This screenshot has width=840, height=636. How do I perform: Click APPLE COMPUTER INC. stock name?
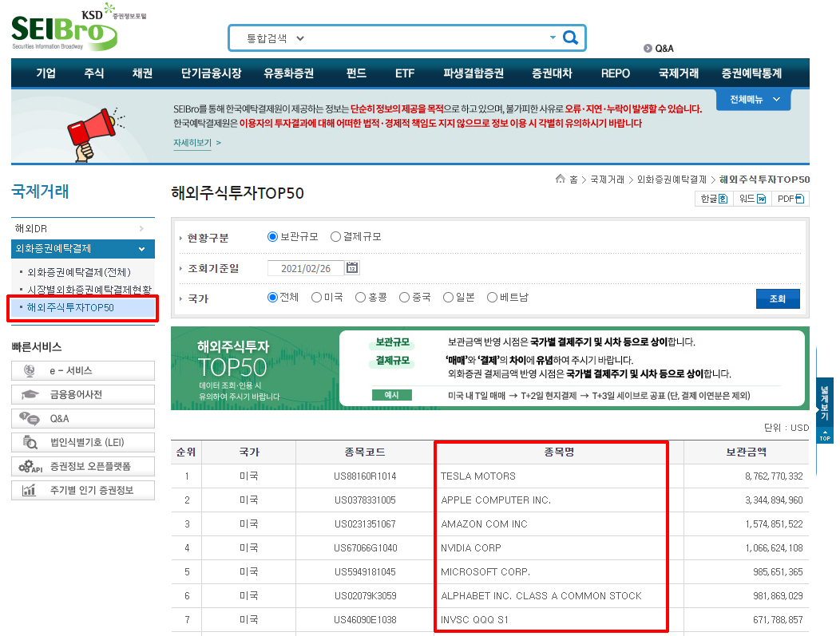(496, 500)
